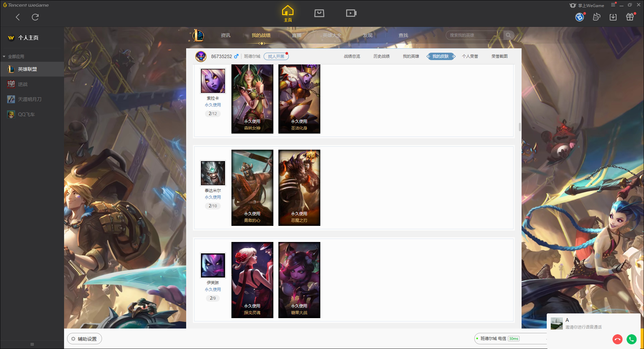Accept the voice call with green button
Image resolution: width=644 pixels, height=349 pixels.
coord(632,339)
